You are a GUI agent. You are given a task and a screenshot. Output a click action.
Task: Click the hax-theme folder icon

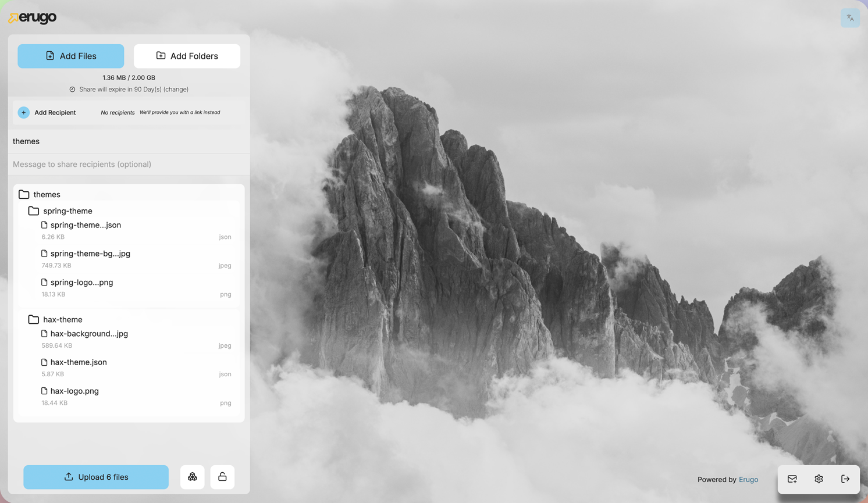34,319
